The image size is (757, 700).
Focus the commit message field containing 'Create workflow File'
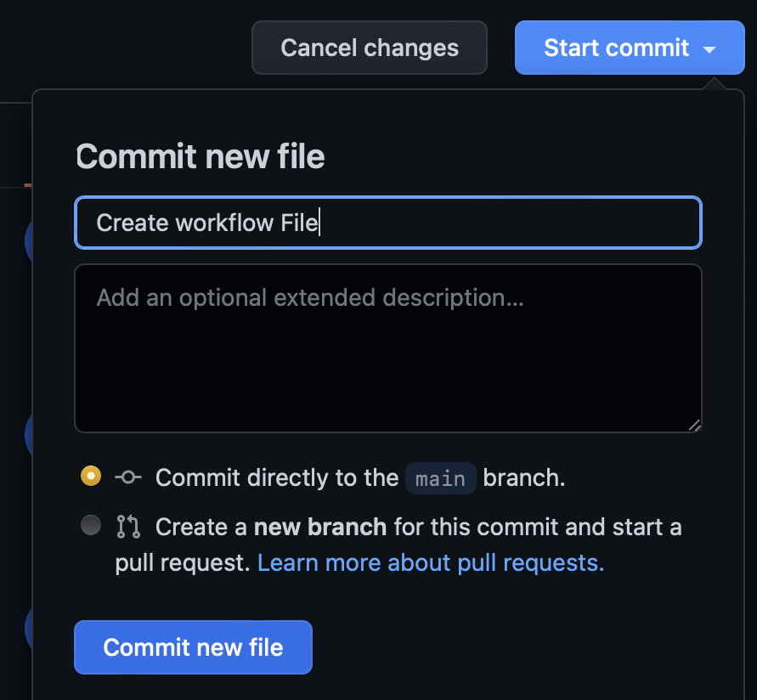coord(387,223)
